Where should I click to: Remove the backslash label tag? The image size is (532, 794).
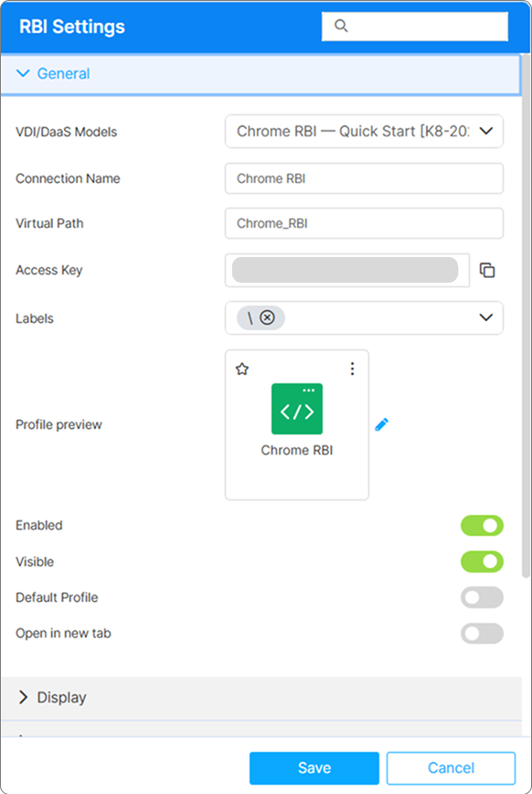click(267, 317)
